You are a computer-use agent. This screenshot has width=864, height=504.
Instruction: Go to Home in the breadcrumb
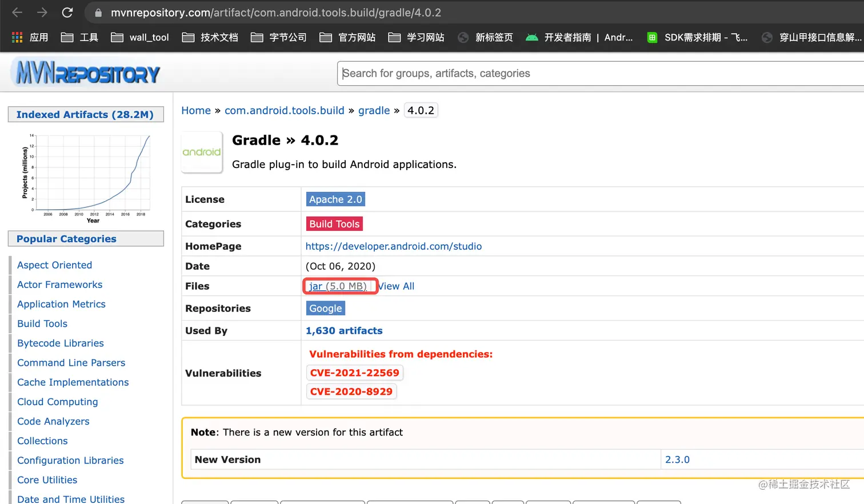click(196, 110)
